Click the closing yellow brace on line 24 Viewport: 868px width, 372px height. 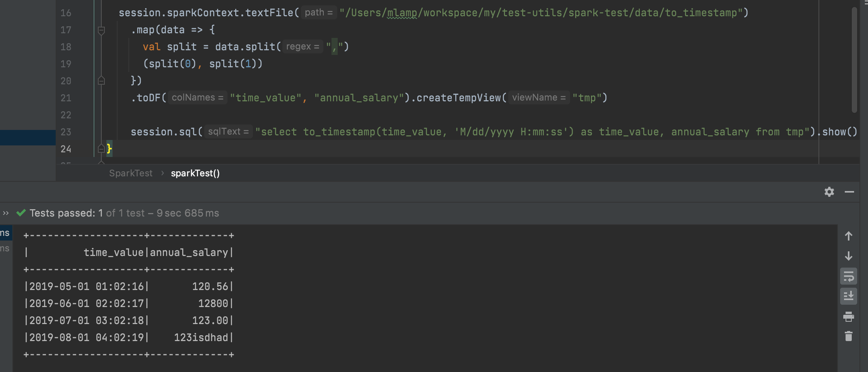point(109,148)
